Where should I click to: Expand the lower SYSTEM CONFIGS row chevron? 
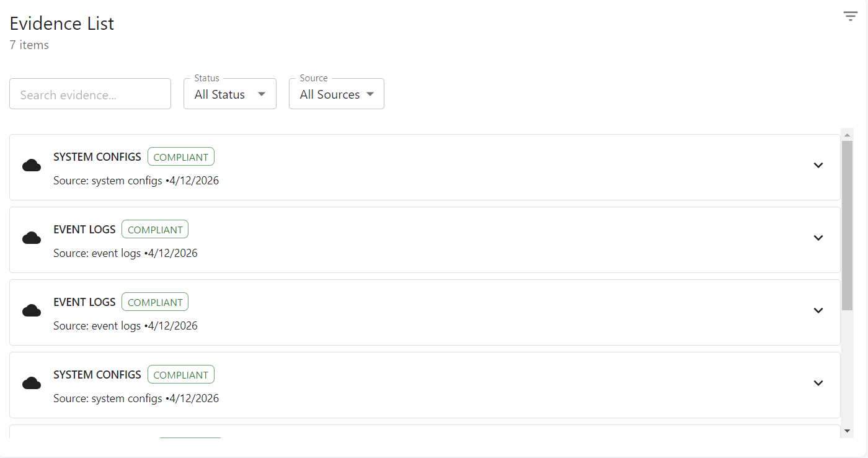point(818,383)
